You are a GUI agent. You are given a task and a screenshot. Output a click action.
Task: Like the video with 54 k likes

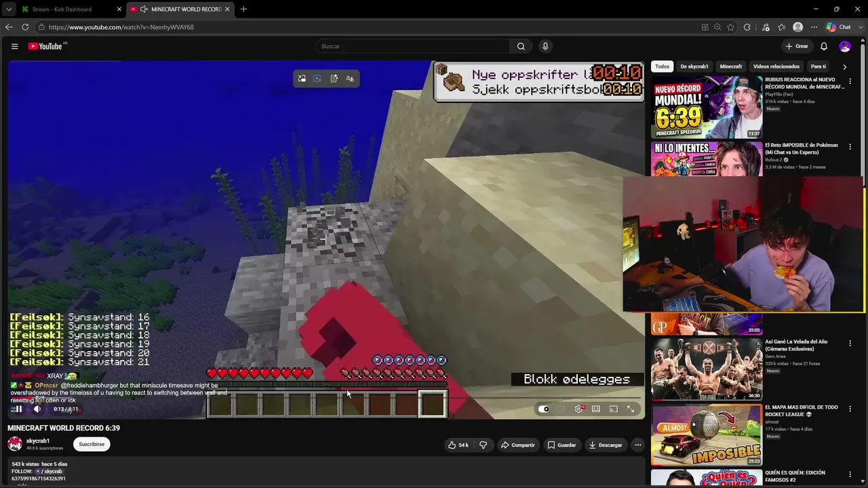458,445
